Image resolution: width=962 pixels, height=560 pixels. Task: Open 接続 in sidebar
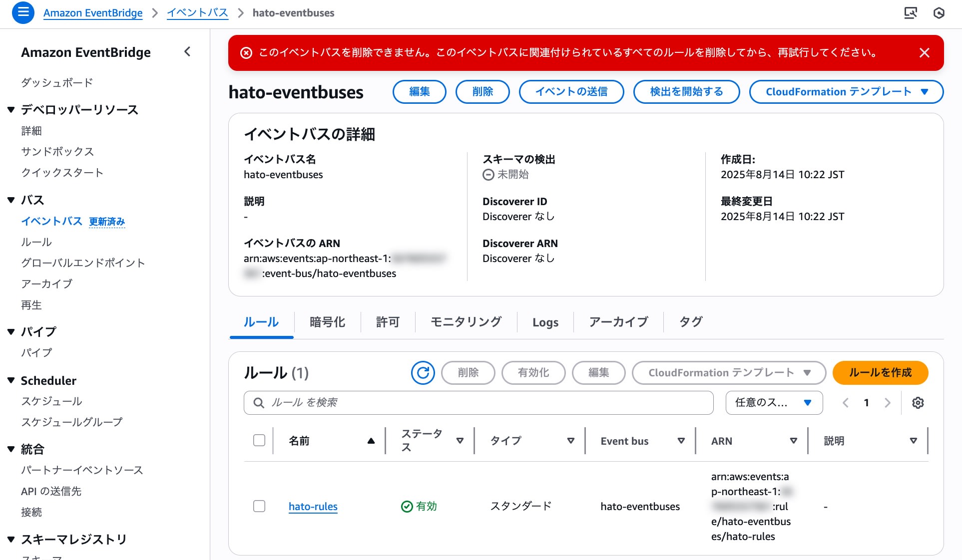tap(31, 512)
